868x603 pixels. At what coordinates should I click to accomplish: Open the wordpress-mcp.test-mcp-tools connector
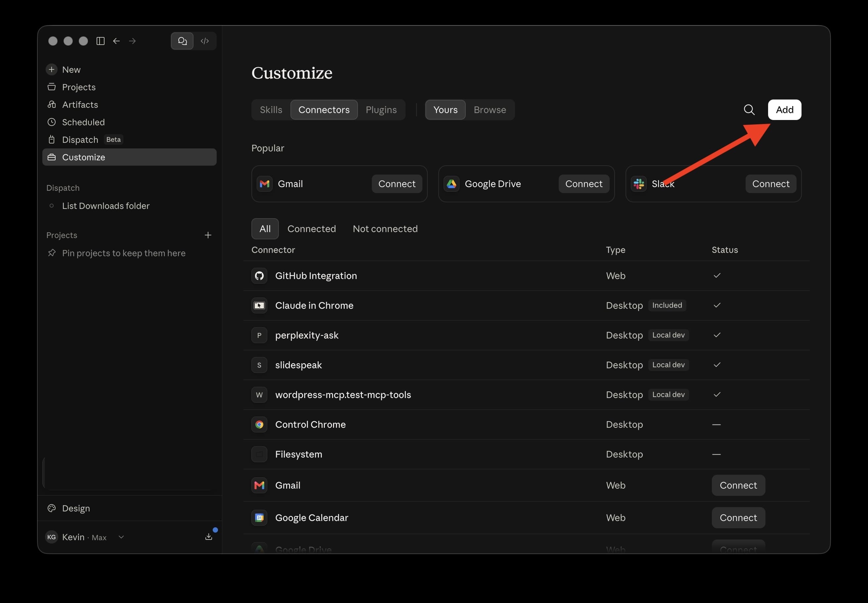click(x=526, y=395)
